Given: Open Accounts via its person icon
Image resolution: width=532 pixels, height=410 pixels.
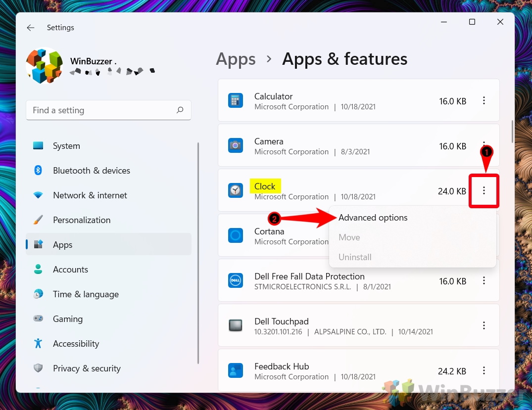Looking at the screenshot, I should pos(38,269).
